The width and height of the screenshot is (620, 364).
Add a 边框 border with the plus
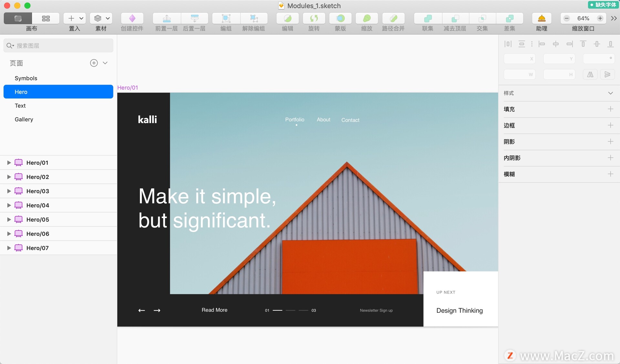pyautogui.click(x=610, y=125)
